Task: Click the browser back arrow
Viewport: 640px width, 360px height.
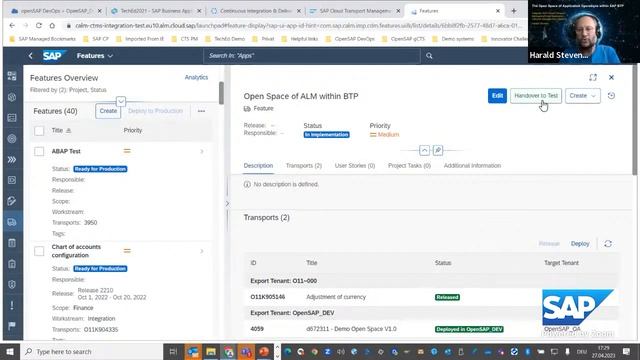Action: coord(12,25)
